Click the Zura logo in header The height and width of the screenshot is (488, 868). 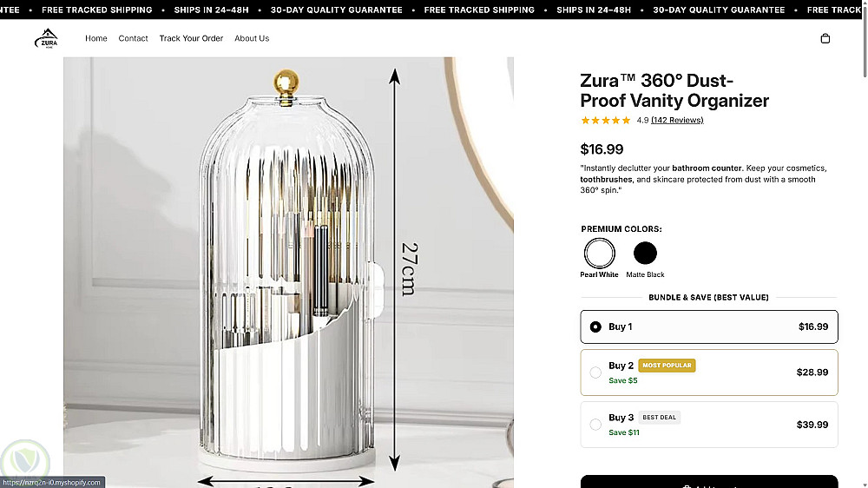tap(46, 39)
